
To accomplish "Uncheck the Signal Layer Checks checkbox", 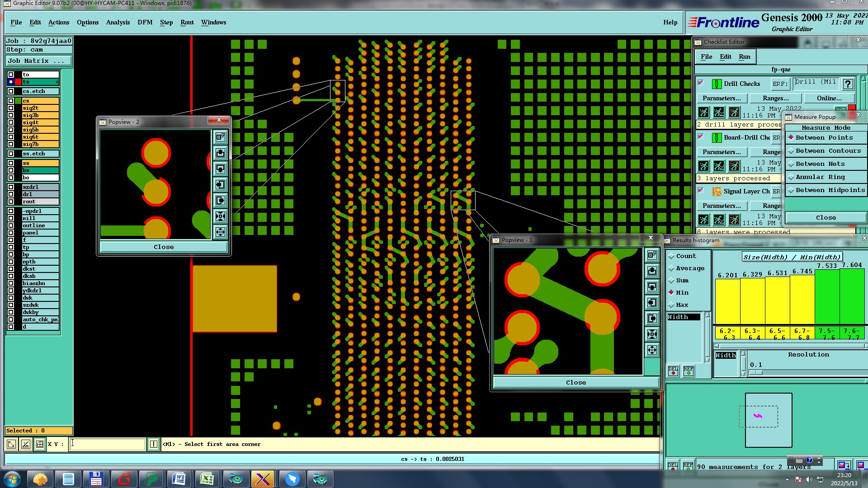I will click(700, 190).
